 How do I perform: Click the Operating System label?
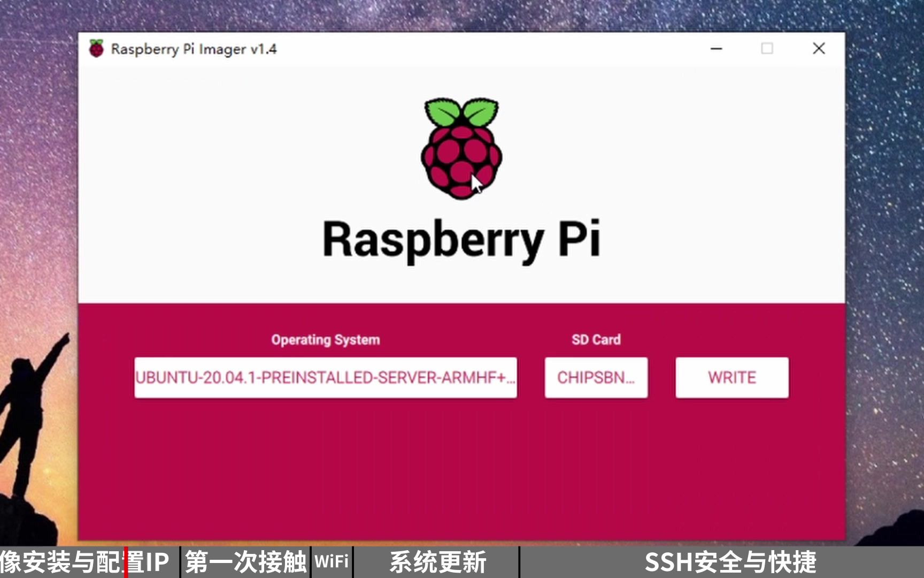326,340
